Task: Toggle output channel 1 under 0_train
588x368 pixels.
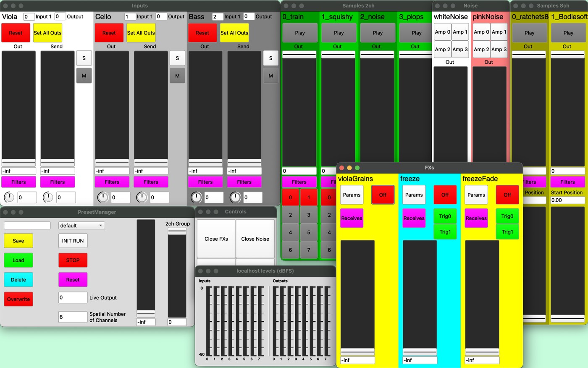Action: (x=309, y=197)
